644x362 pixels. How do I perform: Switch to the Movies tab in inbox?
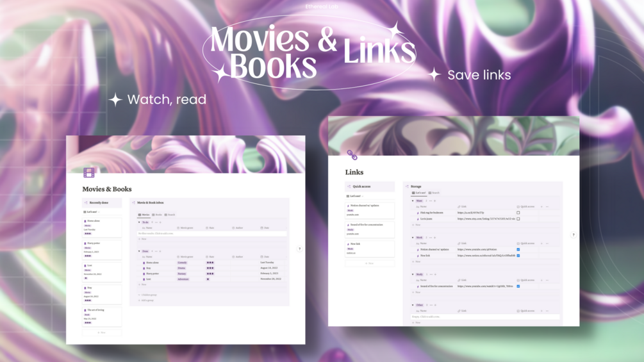point(144,215)
